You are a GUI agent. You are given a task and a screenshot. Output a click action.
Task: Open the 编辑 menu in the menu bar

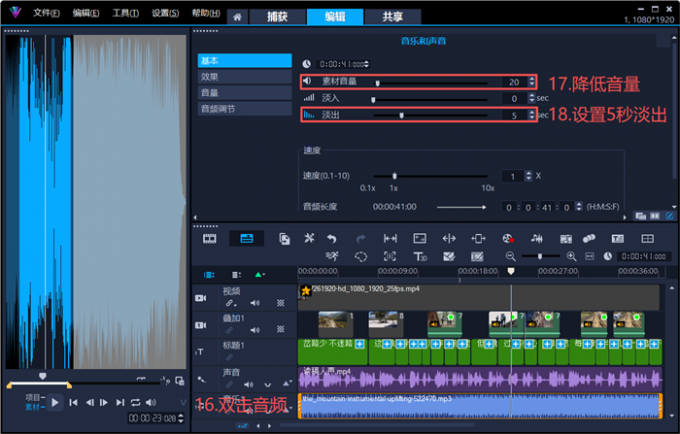point(86,13)
